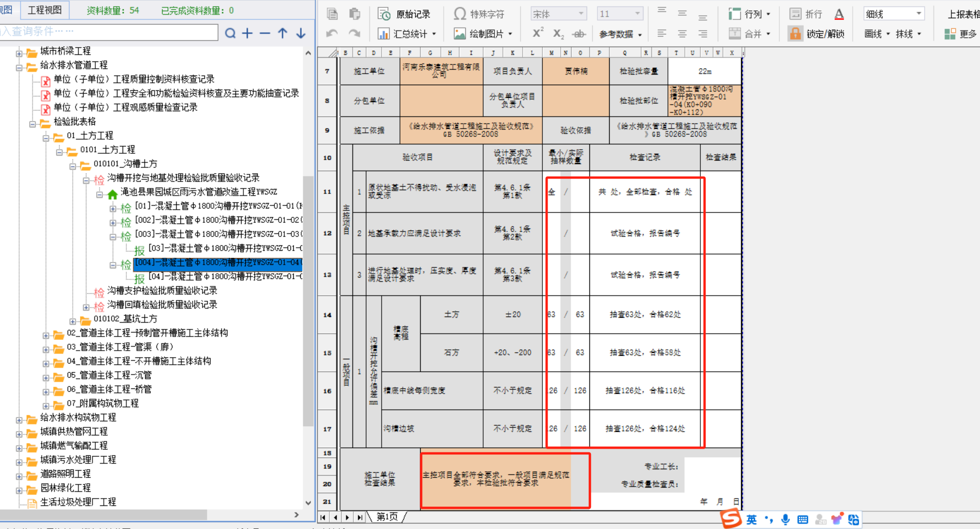Collapse 给水排水管道工程 tree node
The image size is (980, 529).
[19, 67]
